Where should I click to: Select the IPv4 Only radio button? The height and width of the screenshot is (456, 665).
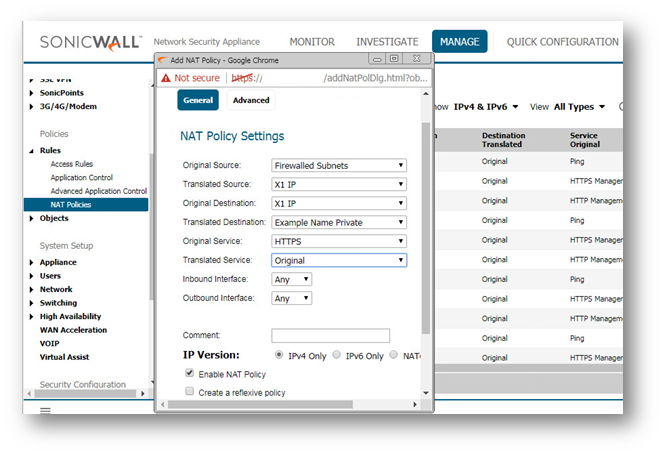pyautogui.click(x=279, y=355)
